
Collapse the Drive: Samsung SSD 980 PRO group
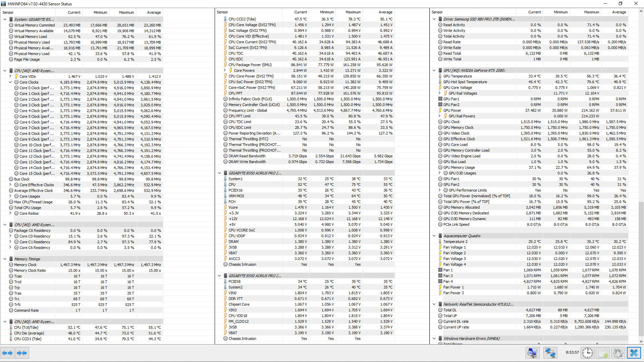(434, 19)
